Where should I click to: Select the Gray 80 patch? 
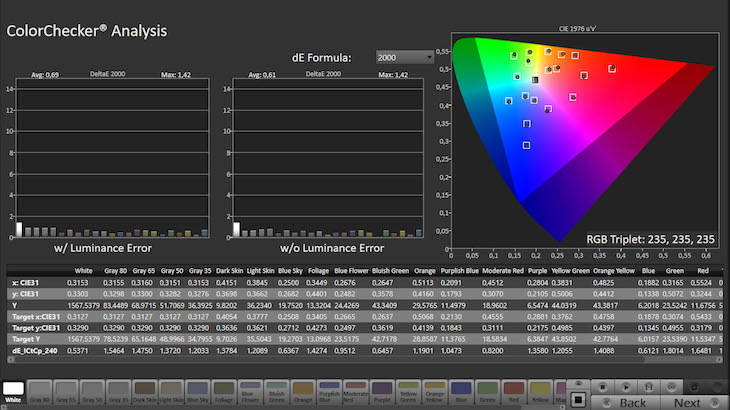pyautogui.click(x=41, y=390)
